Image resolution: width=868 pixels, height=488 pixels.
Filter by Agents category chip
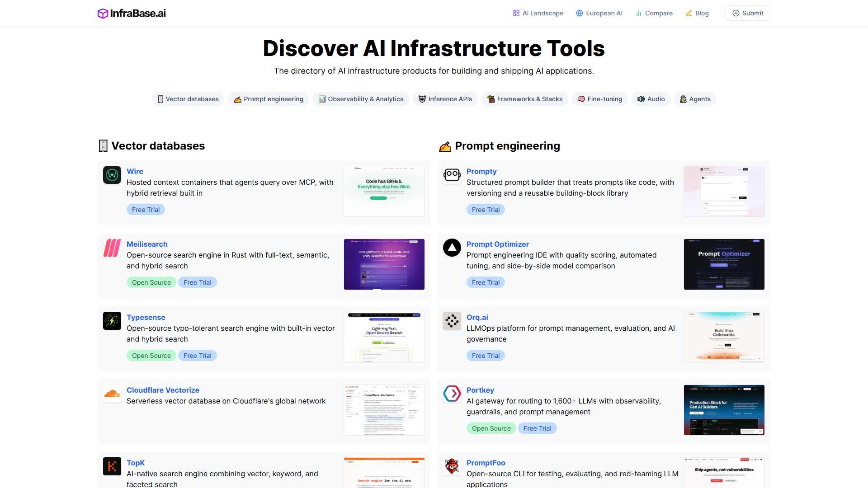click(695, 99)
